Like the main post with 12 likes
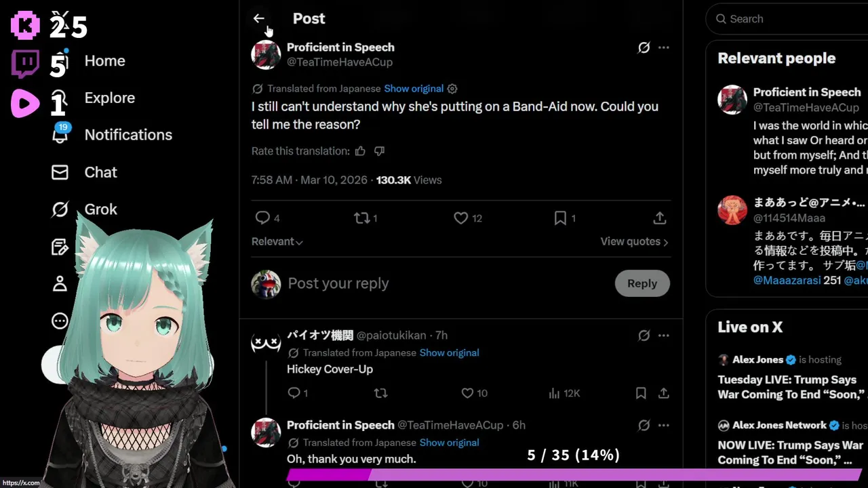Image resolution: width=868 pixels, height=488 pixels. [x=468, y=218]
